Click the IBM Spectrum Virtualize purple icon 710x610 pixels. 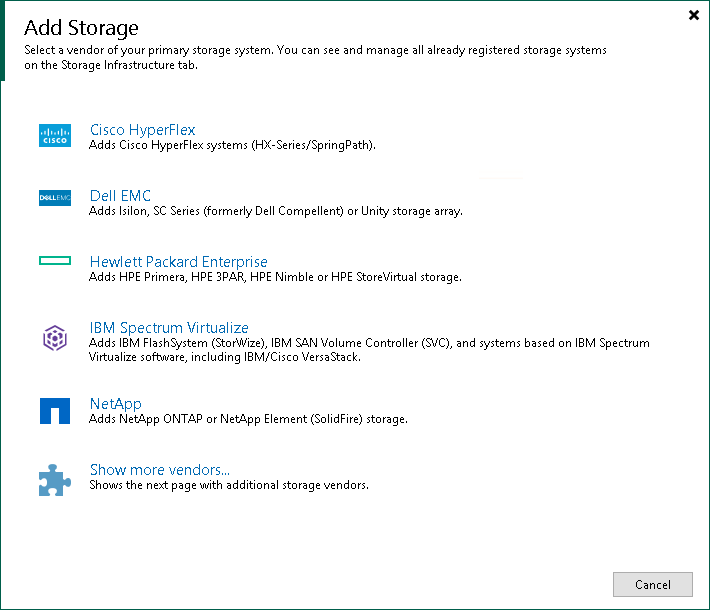pos(55,339)
